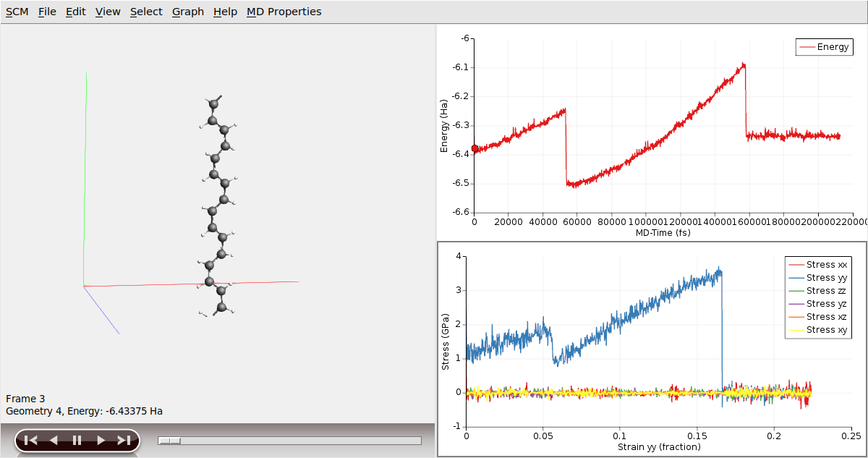Open the Edit menu
The height and width of the screenshot is (458, 868).
click(x=75, y=12)
